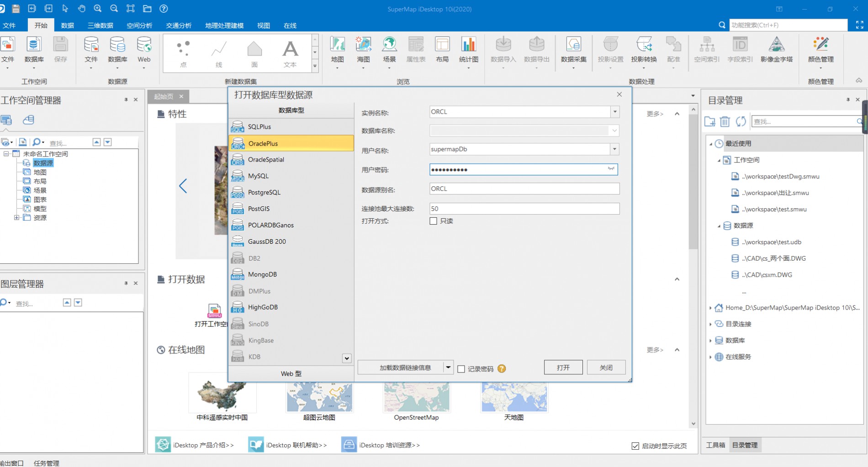Click the 数据库 datasource icon in ribbon

tap(117, 45)
